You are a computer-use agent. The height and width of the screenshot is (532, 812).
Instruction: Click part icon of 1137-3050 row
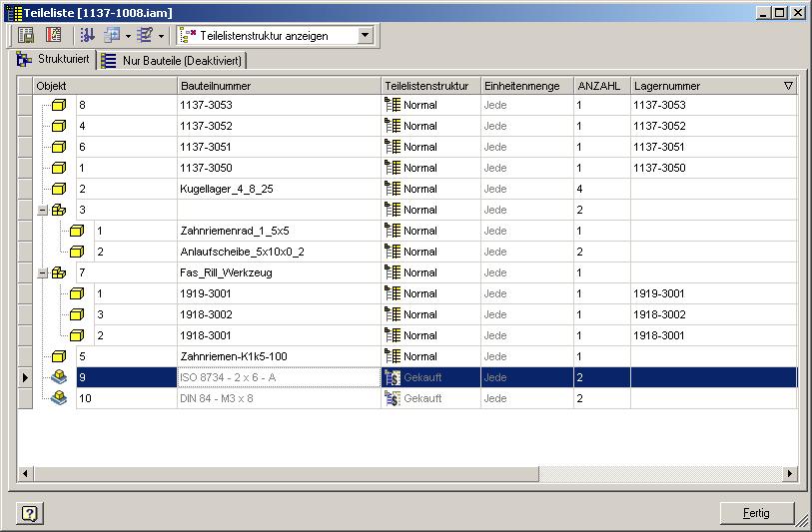click(59, 168)
